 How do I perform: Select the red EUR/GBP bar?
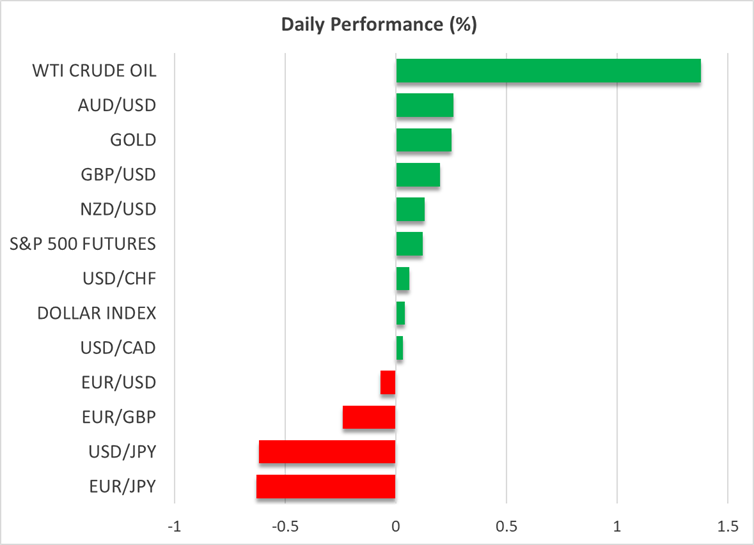coord(369,417)
